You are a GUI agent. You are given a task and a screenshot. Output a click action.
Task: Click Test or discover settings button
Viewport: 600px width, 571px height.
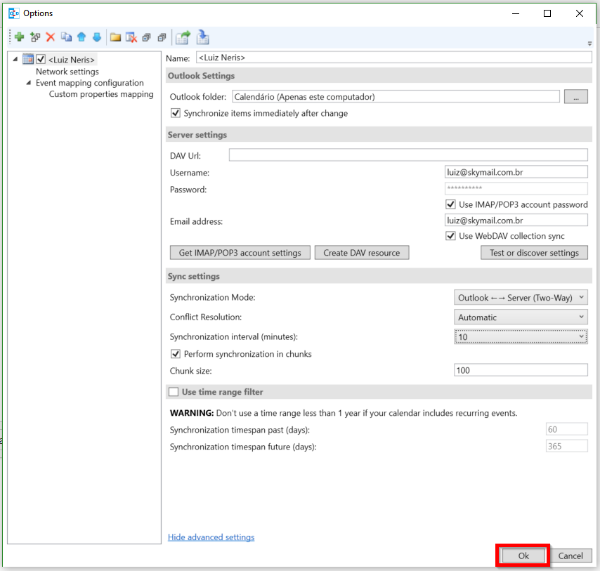coord(534,253)
